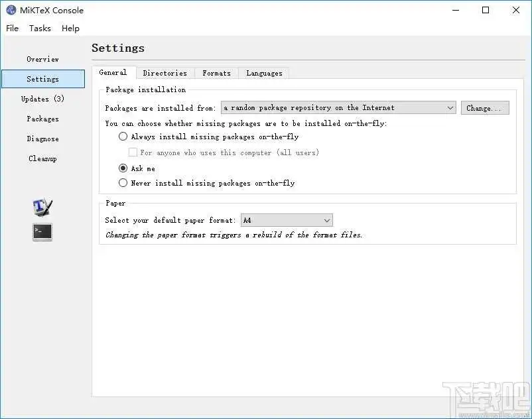Maximize the MiKTeX Console window

tap(486, 10)
